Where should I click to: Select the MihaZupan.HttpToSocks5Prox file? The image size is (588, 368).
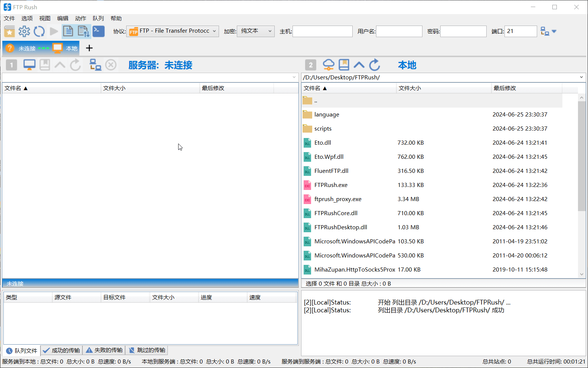[432, 270]
